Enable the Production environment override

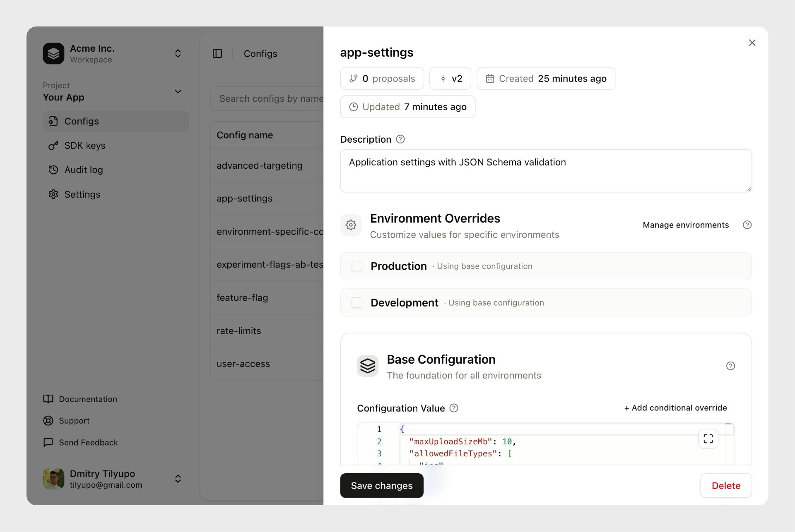(357, 266)
